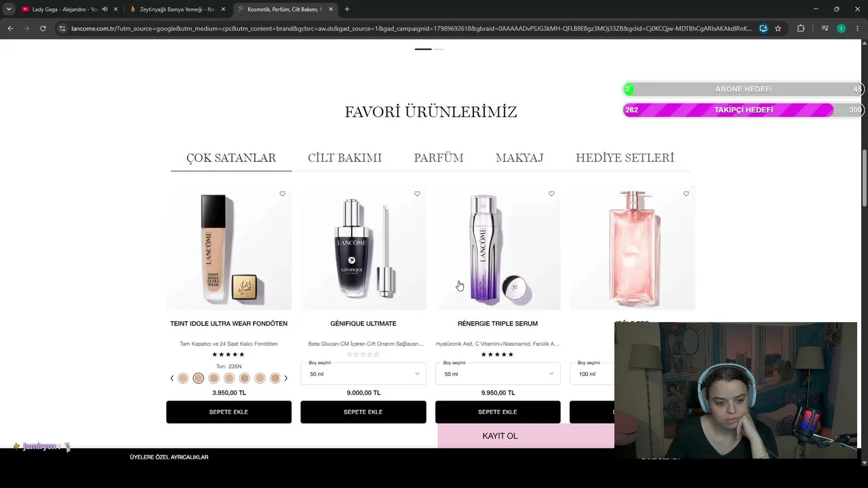Click the browser forward arrow
868x488 pixels.
[x=26, y=28]
